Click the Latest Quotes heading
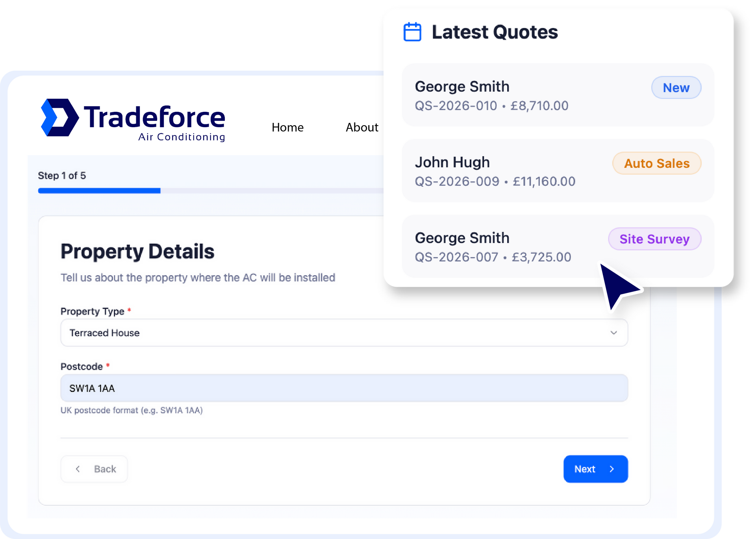Viewport: 756px width, 539px height. (x=495, y=32)
